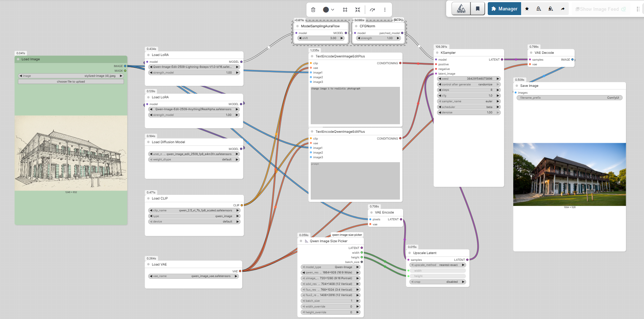
Task: Click the filename_prefix field in Save Image
Action: tap(569, 98)
